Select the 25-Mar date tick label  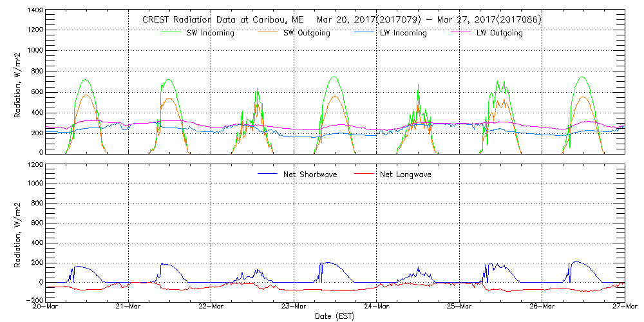pos(459,307)
